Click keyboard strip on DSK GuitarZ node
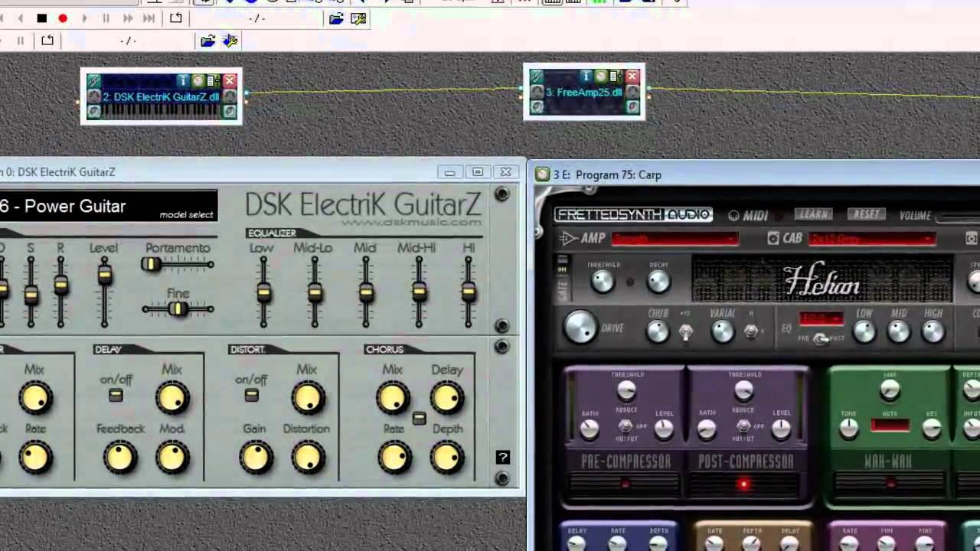 tap(162, 111)
